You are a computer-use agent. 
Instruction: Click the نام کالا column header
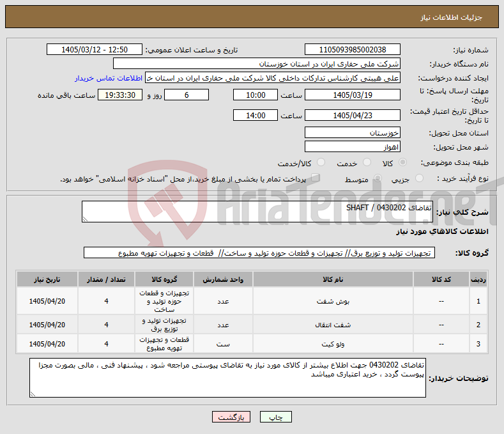333,279
